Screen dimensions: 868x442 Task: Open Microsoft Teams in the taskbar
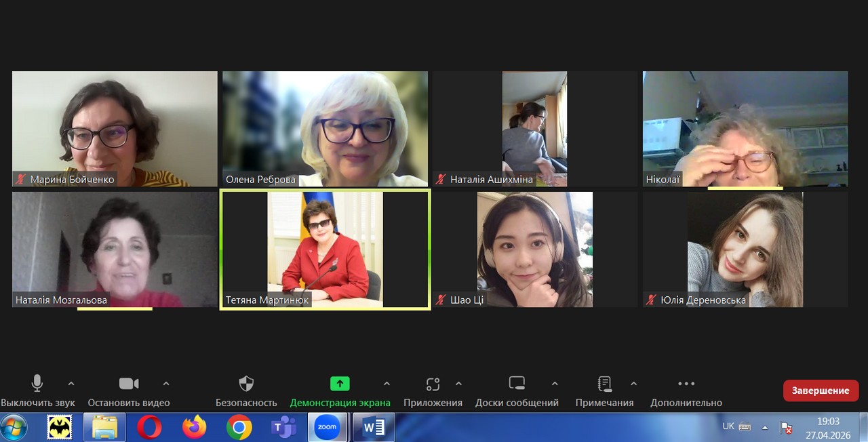(x=283, y=427)
